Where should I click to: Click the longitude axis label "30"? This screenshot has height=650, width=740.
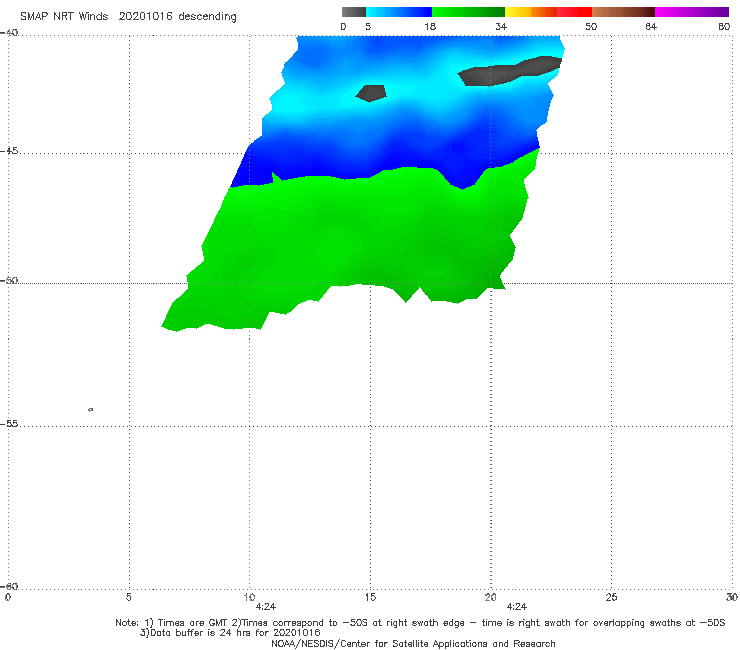point(732,598)
